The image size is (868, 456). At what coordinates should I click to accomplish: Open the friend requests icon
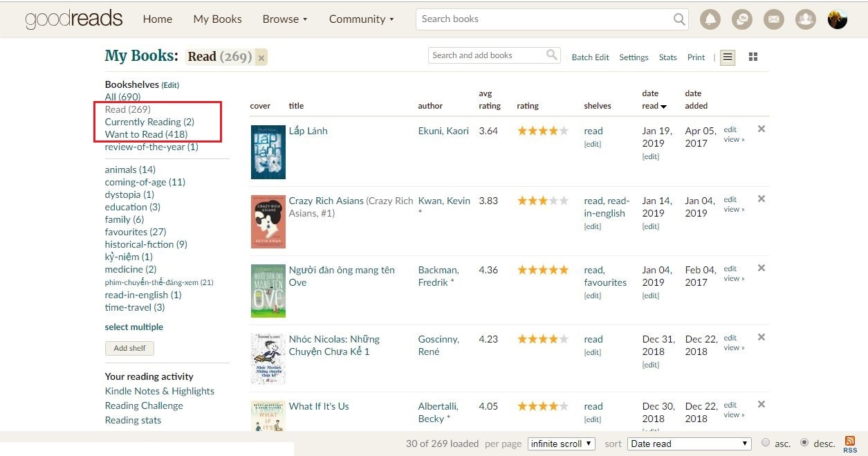[806, 19]
